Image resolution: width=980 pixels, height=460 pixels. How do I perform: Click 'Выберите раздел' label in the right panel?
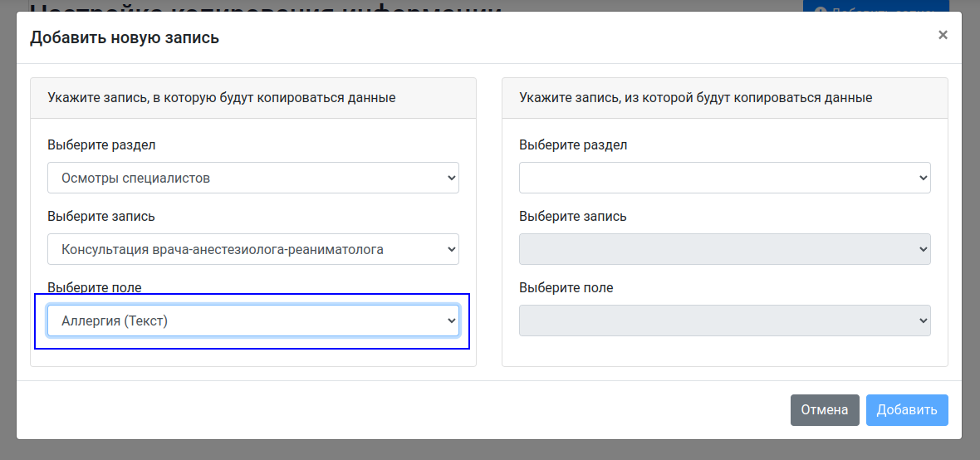(573, 145)
